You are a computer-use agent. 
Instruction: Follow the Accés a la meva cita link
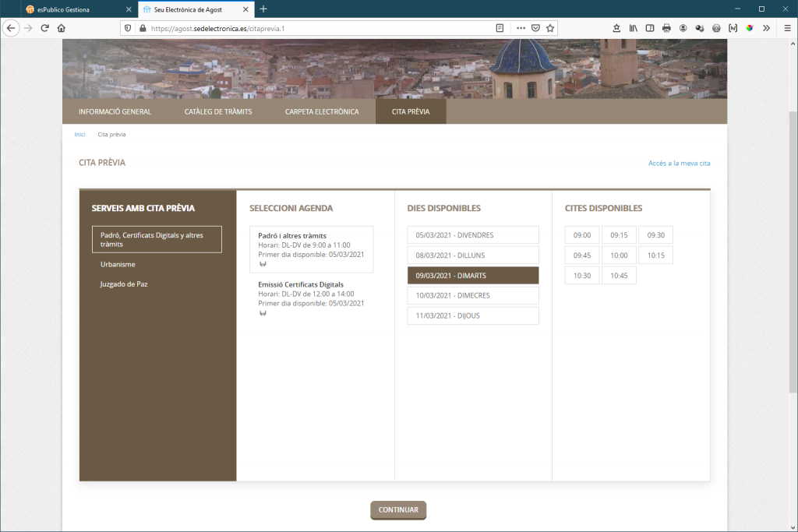(679, 164)
